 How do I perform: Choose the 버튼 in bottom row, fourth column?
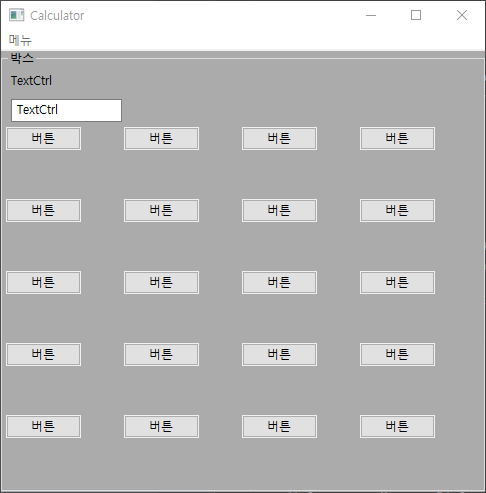(x=397, y=426)
